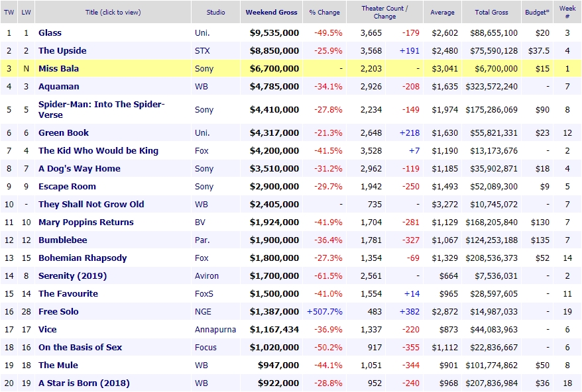This screenshot has height=392, width=582.
Task: Open Bohemian Rhapsody movie page
Action: (x=83, y=258)
